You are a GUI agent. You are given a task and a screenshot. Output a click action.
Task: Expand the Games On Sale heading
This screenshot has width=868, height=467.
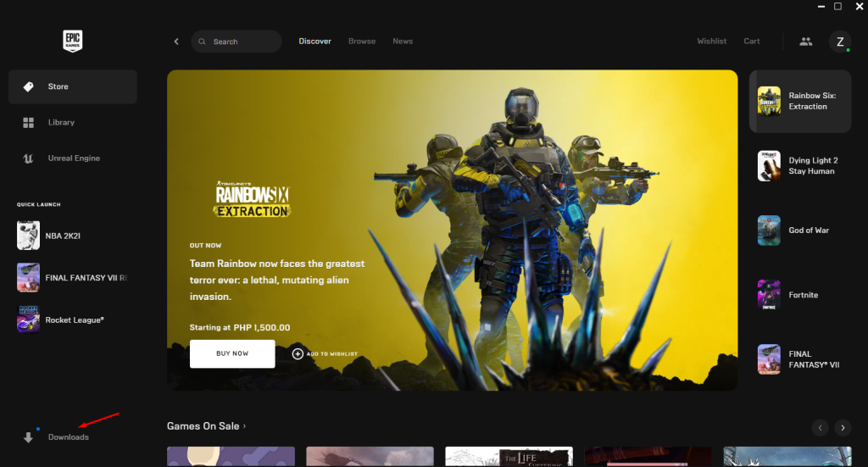[x=206, y=426]
